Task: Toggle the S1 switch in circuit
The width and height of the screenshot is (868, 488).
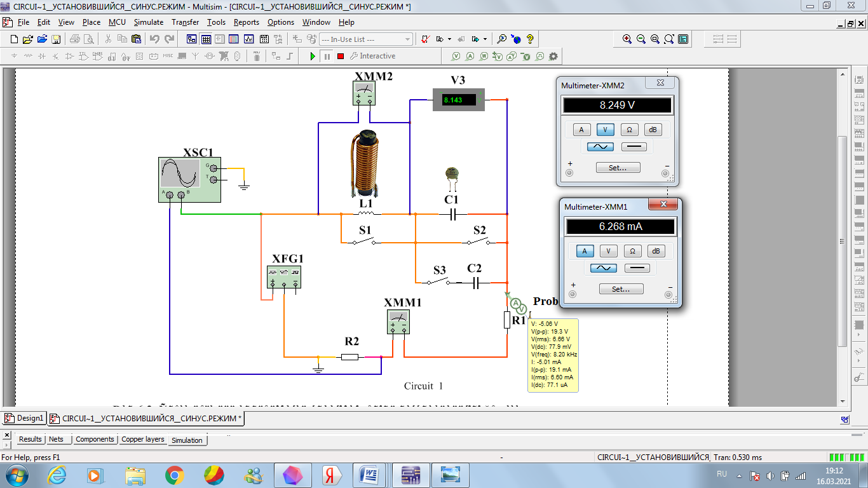Action: (x=365, y=241)
